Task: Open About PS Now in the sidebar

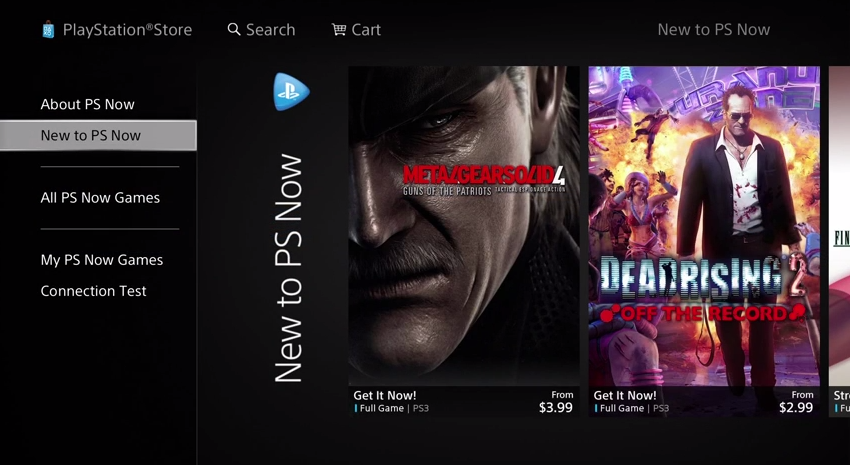Action: tap(87, 104)
